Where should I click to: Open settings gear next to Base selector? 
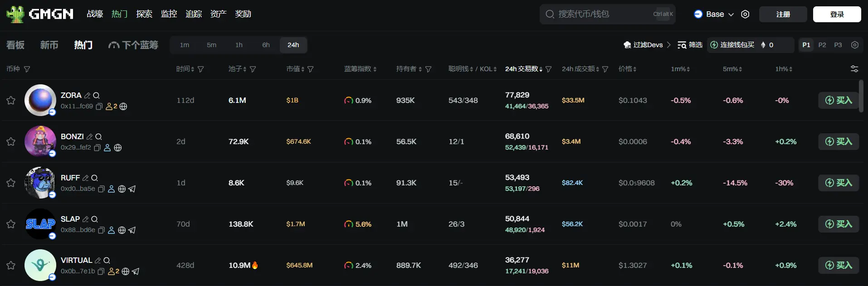point(745,14)
